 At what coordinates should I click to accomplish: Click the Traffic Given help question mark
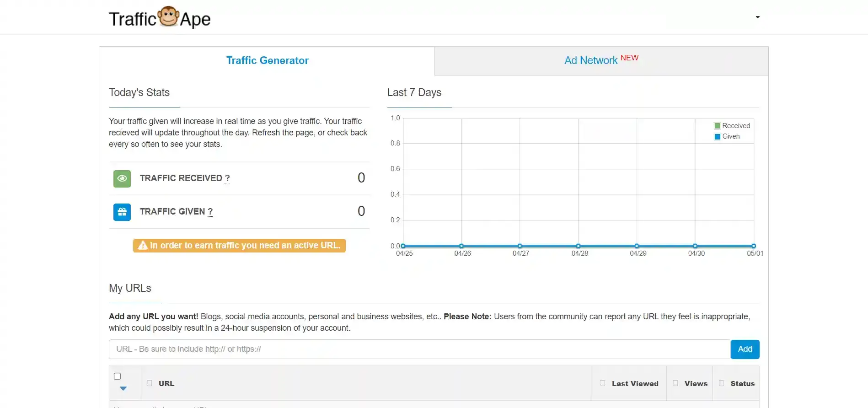click(x=210, y=212)
